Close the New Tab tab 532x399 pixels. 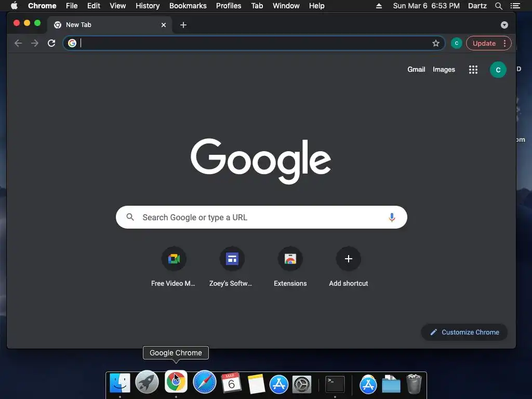pos(164,25)
